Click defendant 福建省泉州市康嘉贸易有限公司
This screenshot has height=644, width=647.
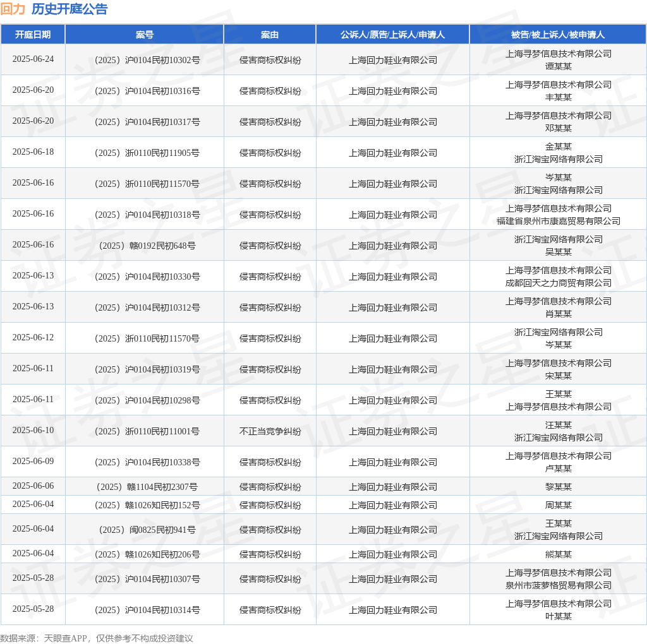point(559,221)
